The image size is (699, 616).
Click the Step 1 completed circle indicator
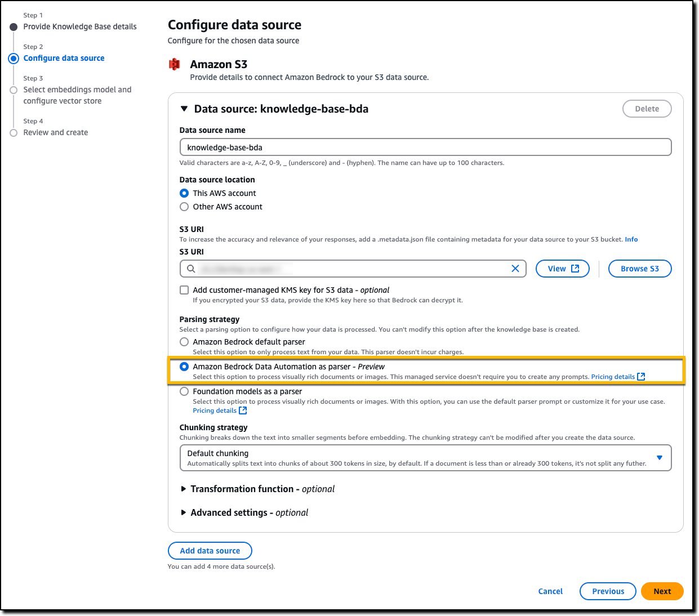(x=14, y=27)
